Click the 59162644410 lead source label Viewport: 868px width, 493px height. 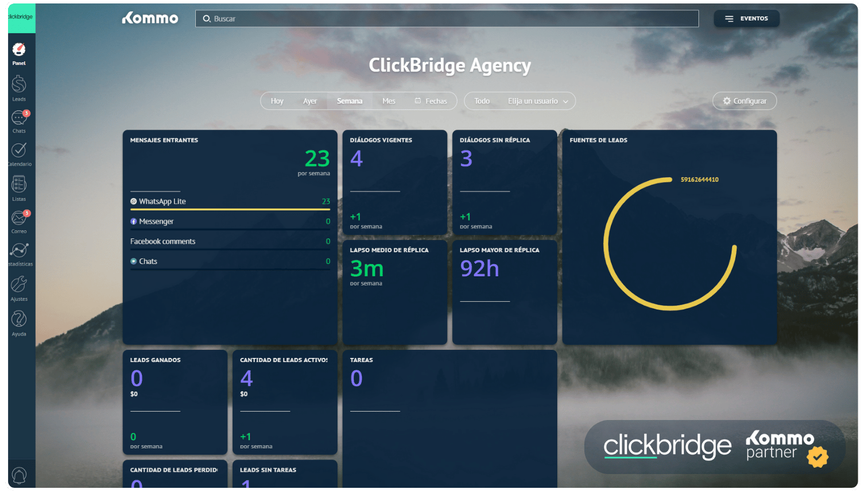click(699, 180)
